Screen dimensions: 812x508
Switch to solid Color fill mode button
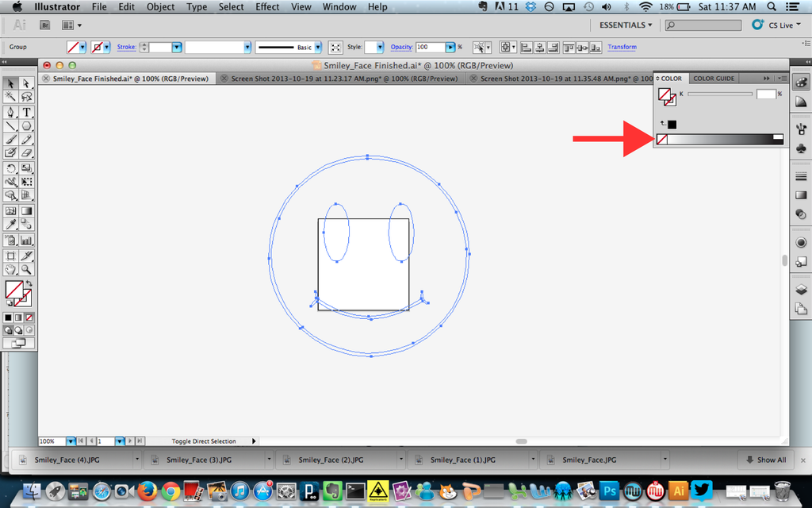[x=8, y=317]
